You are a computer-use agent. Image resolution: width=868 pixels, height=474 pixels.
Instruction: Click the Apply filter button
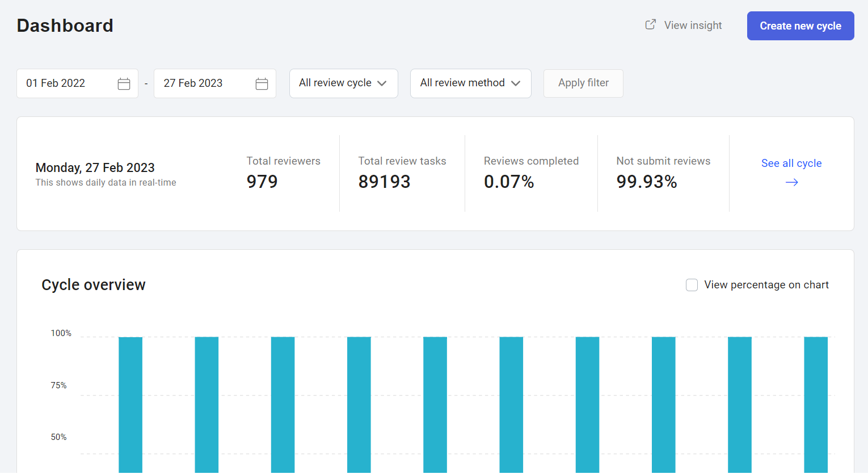pos(583,83)
